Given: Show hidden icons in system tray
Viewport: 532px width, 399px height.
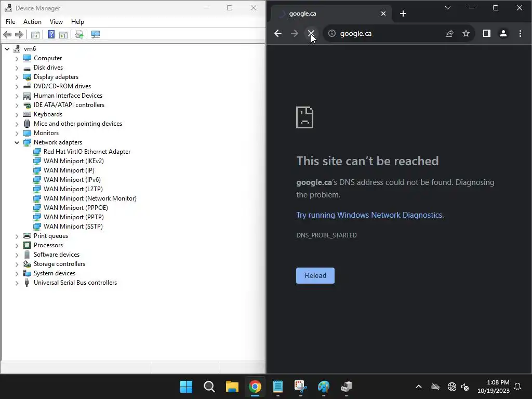Looking at the screenshot, I should [x=419, y=387].
